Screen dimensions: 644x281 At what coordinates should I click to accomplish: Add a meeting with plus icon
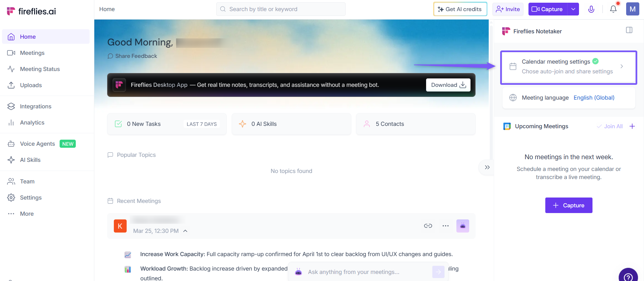pyautogui.click(x=632, y=126)
